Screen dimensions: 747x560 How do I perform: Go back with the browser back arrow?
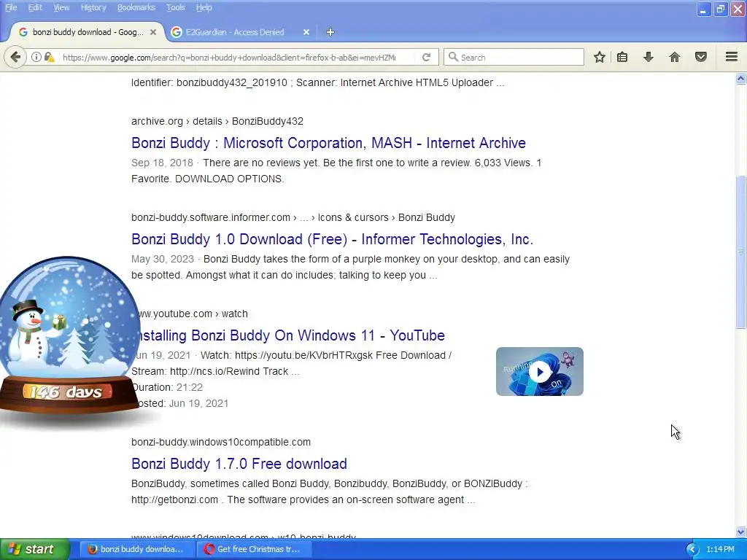click(15, 57)
